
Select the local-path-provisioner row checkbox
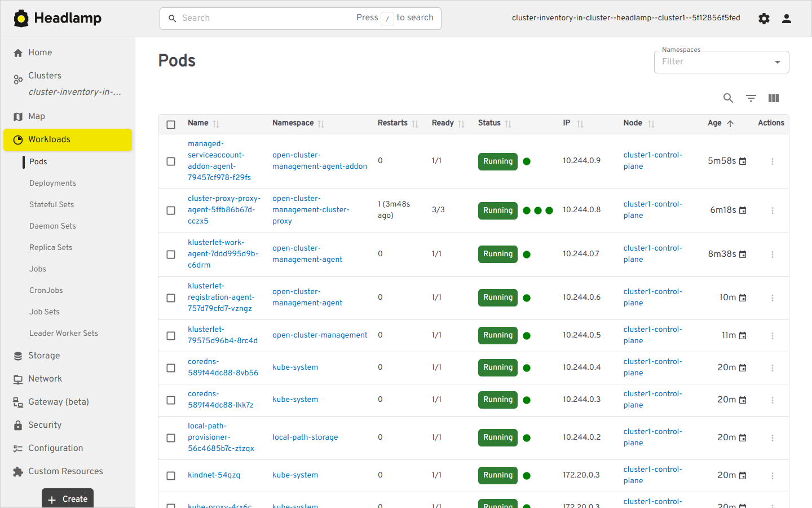pyautogui.click(x=171, y=438)
